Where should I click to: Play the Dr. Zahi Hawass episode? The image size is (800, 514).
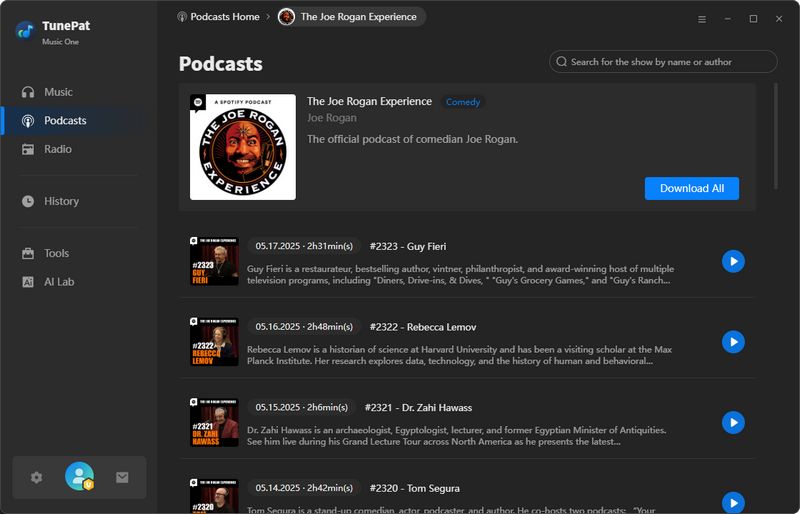pos(733,423)
